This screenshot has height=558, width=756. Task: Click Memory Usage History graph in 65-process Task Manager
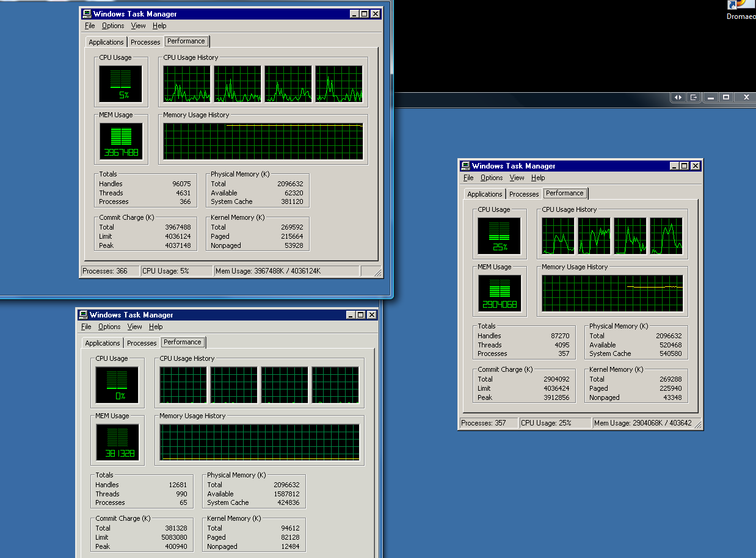pyautogui.click(x=260, y=443)
